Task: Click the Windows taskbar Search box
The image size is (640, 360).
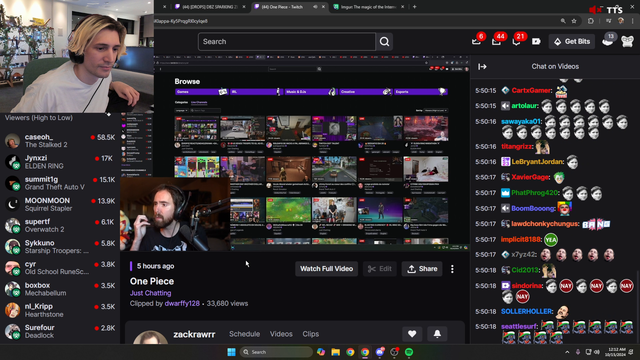Action: [276, 352]
